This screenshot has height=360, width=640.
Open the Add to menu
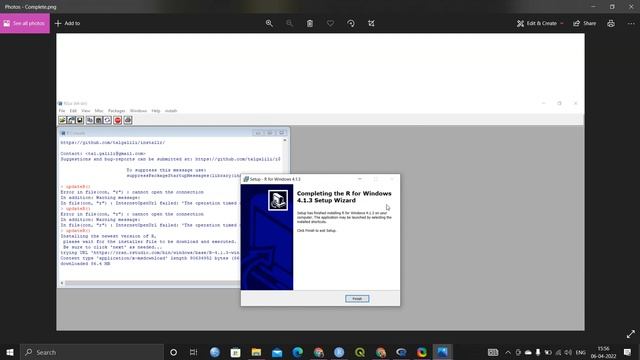pyautogui.click(x=68, y=23)
